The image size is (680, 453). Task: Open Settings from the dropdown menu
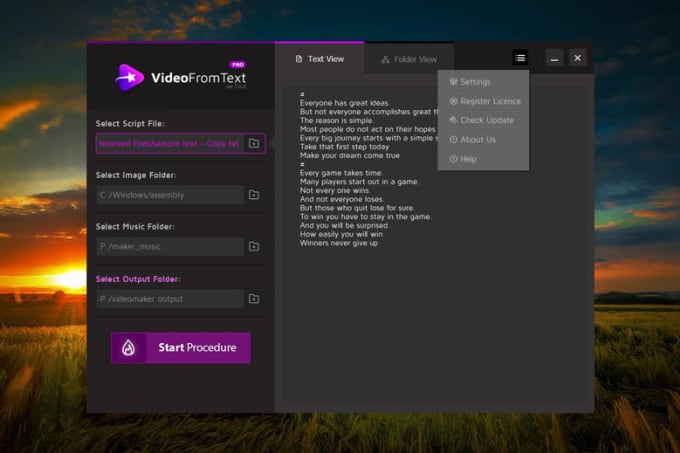[484, 82]
